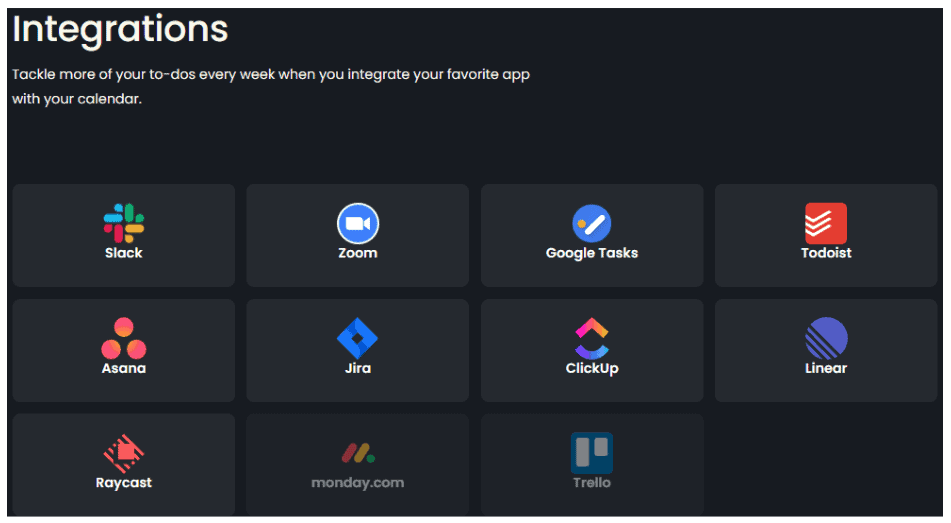Viewport: 951px width, 523px height.
Task: Select the Raycast logo icon
Action: coord(124,453)
